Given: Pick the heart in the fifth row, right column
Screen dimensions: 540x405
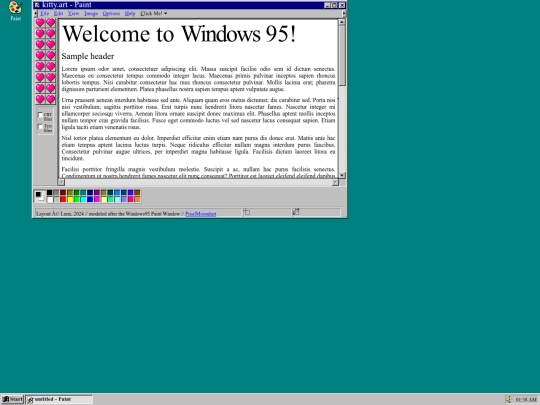Looking at the screenshot, I should pyautogui.click(x=51, y=66).
